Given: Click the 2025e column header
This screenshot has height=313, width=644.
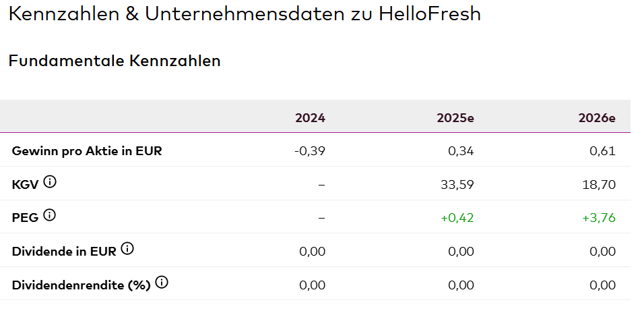Looking at the screenshot, I should point(455,118).
